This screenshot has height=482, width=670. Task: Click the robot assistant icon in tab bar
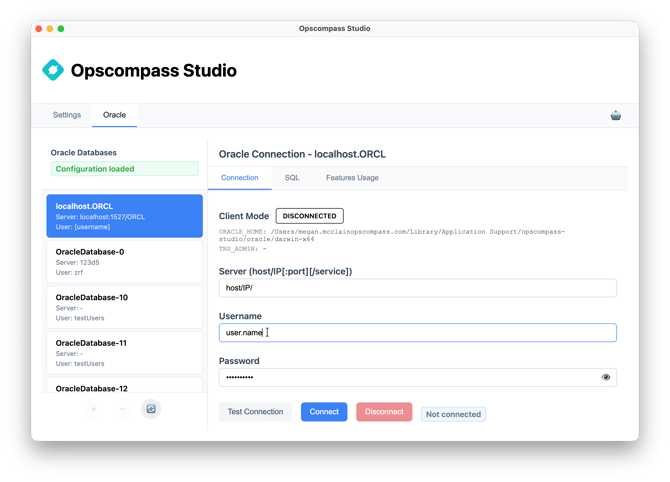click(x=616, y=115)
